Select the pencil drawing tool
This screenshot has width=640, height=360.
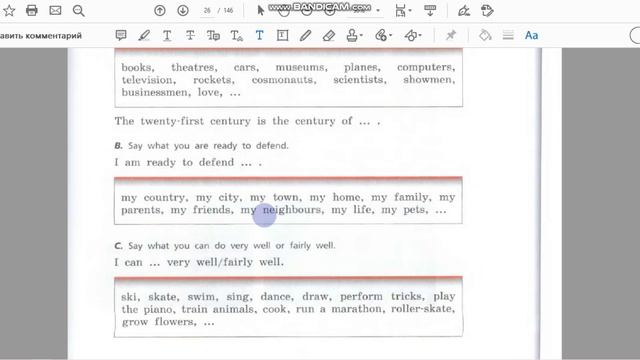tap(305, 36)
